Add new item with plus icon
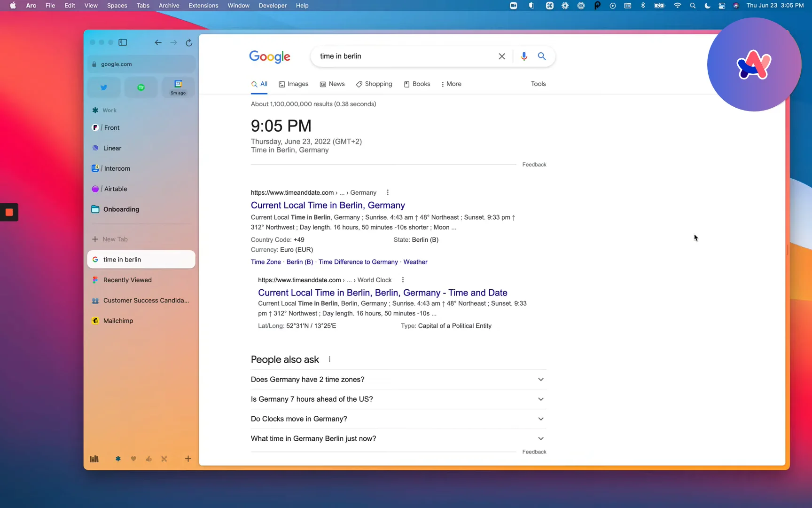The image size is (812, 508). pos(188,459)
